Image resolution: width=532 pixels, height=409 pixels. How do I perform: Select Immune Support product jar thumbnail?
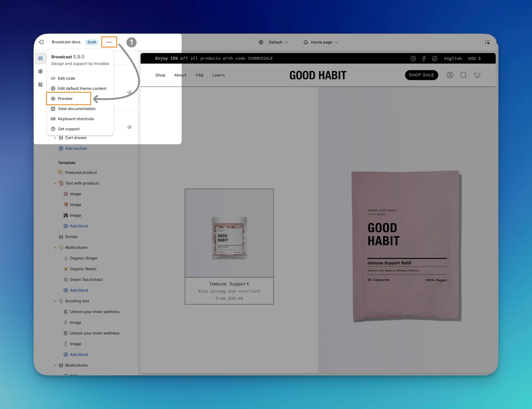[229, 237]
